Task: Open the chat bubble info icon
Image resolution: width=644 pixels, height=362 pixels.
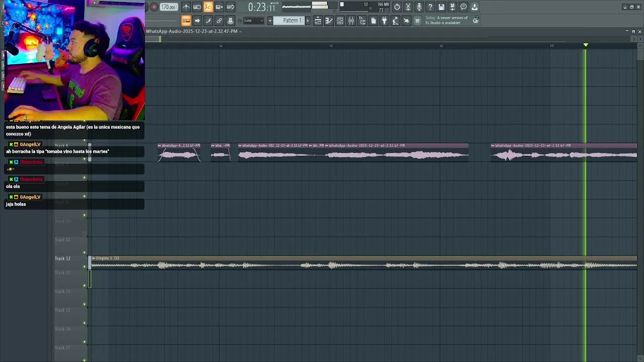Action: point(463,7)
